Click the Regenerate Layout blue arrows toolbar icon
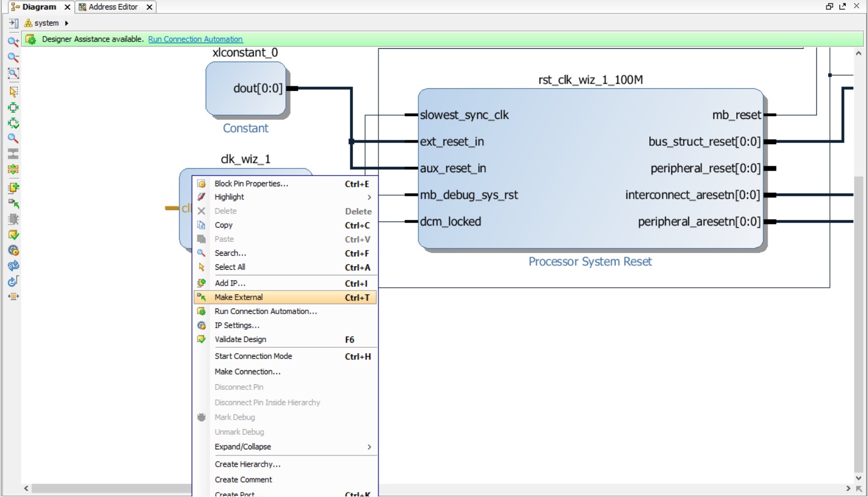Viewport: 868px width, 497px height. click(13, 266)
